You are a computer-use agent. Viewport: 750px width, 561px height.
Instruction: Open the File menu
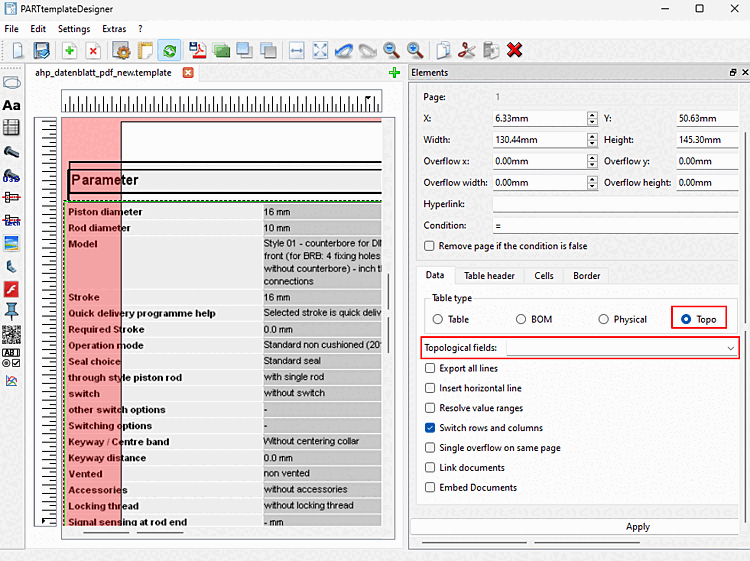click(x=11, y=29)
